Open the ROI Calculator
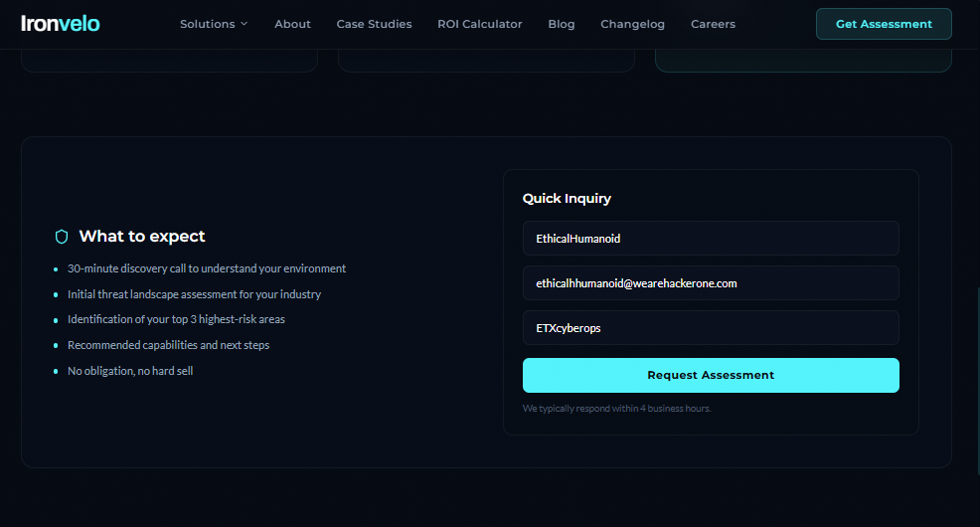 click(479, 24)
